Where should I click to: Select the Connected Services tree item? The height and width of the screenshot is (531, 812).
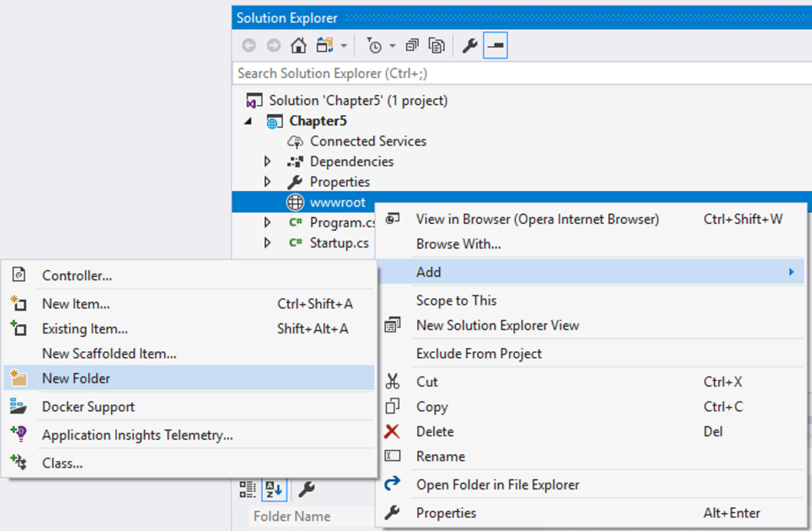pyautogui.click(x=367, y=141)
